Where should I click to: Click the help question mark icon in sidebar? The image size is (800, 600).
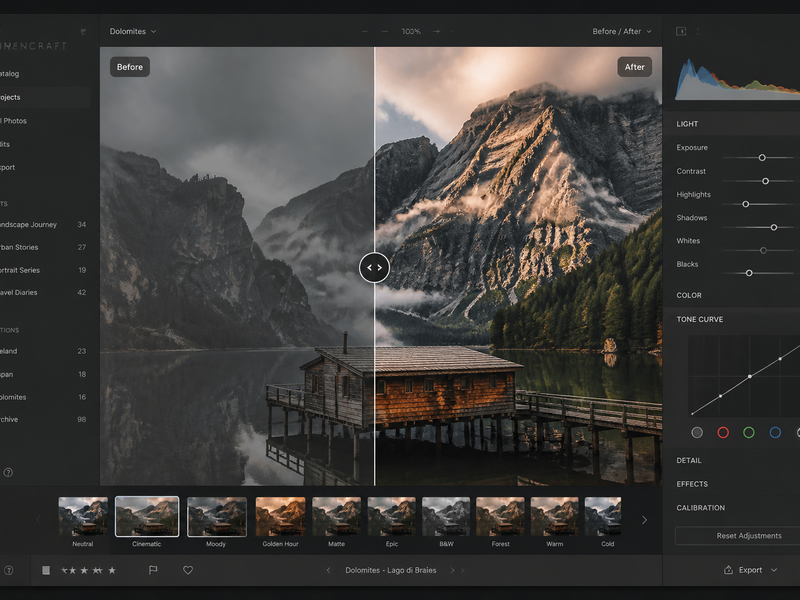click(x=8, y=472)
